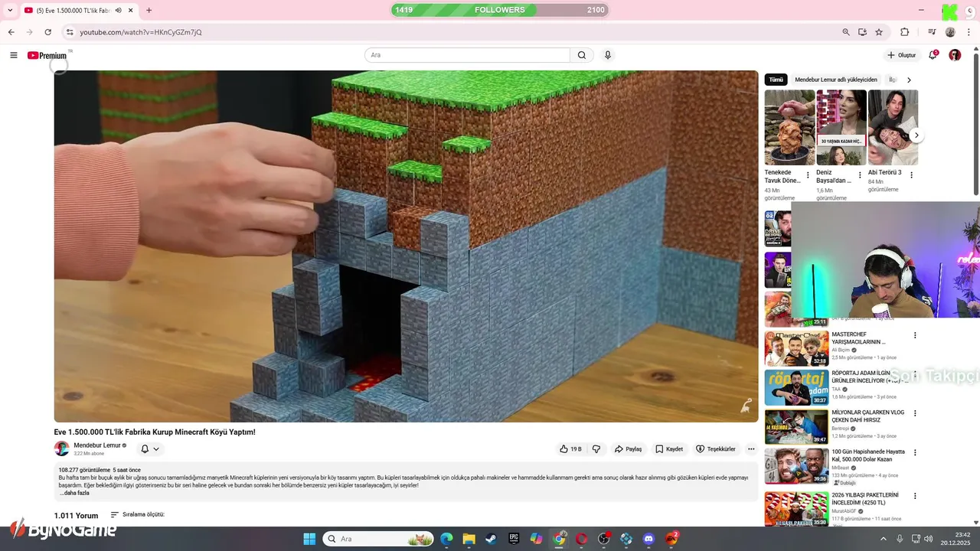
Task: Go to YouTube Premium home logo
Action: tap(47, 55)
